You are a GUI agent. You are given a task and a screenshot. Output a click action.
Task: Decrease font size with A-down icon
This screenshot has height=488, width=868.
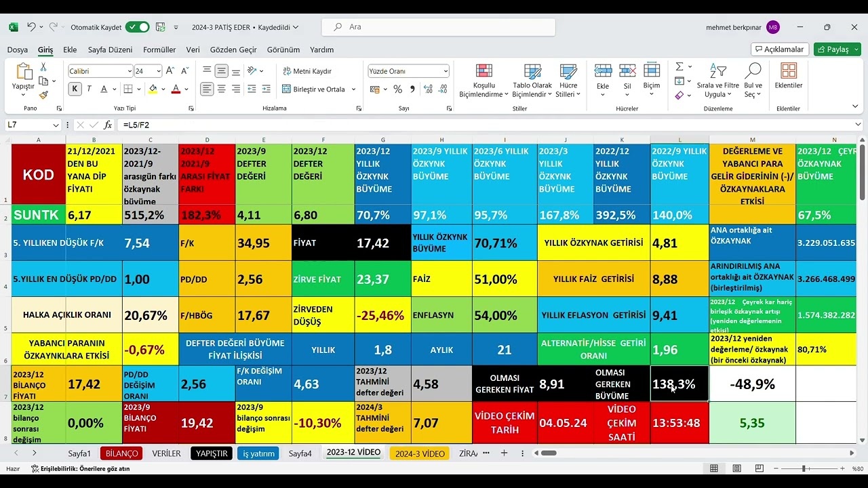[x=184, y=71]
